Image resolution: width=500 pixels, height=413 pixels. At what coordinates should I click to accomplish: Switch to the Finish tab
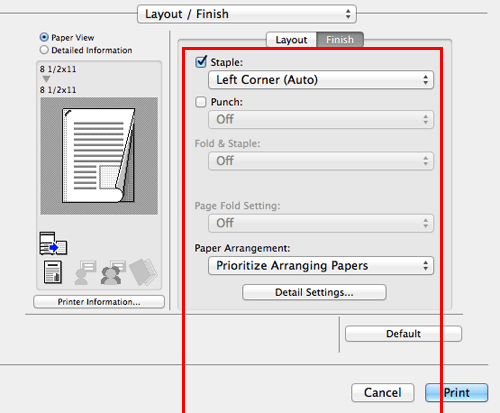point(340,40)
